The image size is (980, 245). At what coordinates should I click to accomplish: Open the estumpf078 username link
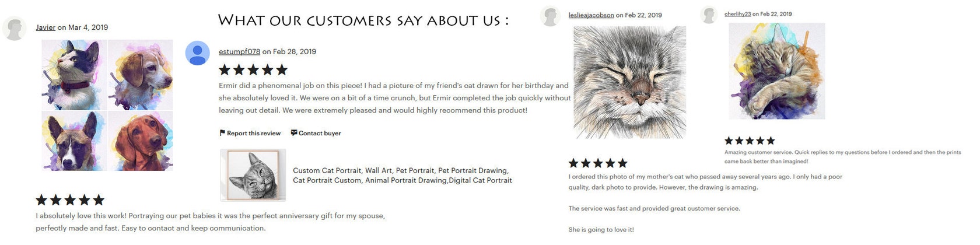(239, 51)
